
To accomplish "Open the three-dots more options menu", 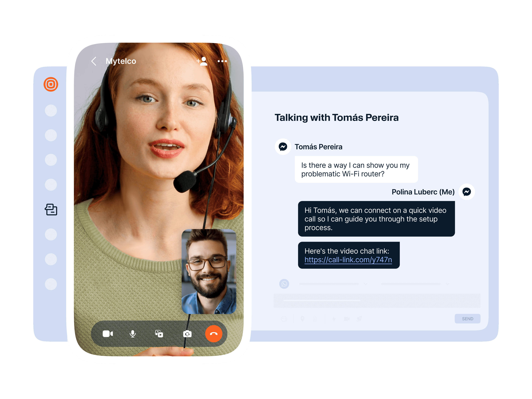I will (x=222, y=61).
